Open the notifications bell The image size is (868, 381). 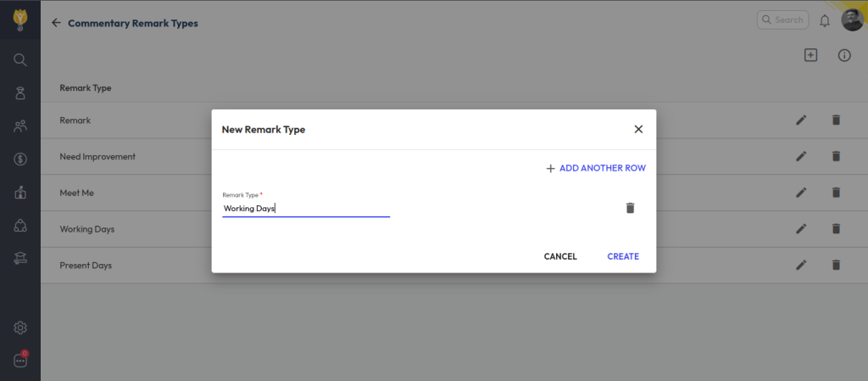[825, 20]
